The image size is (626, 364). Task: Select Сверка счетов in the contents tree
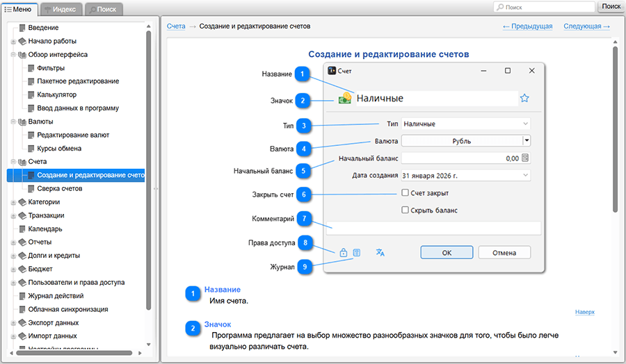[60, 188]
